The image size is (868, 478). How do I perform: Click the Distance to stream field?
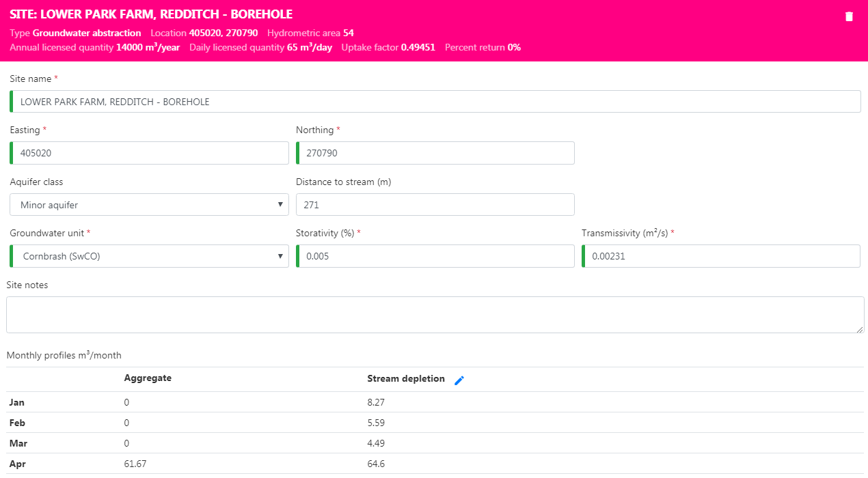(435, 205)
